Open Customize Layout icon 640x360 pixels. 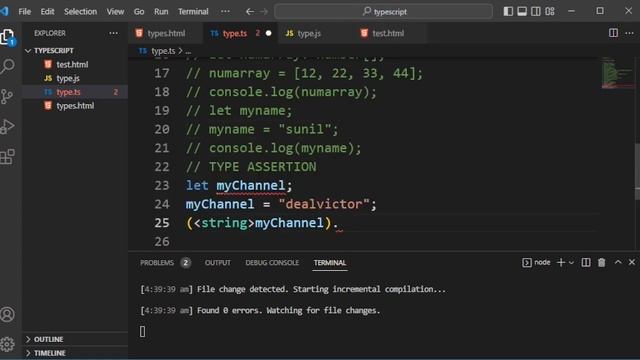[x=550, y=11]
